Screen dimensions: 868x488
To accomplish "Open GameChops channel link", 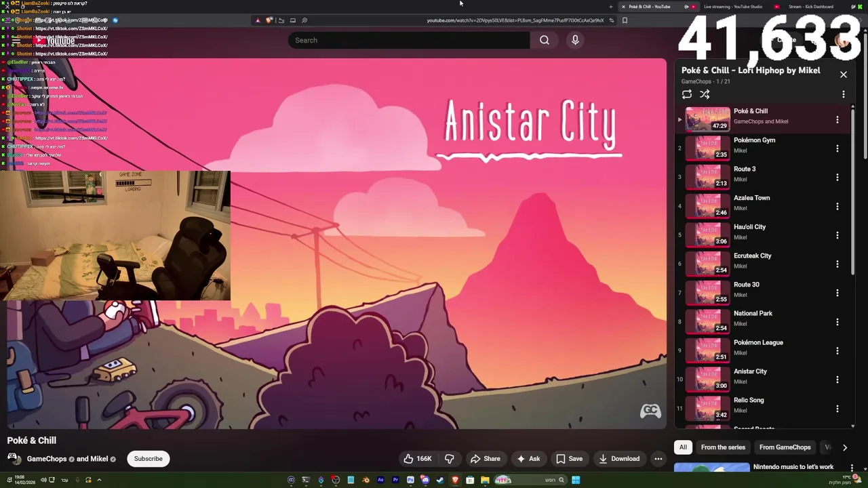I will click(x=47, y=459).
